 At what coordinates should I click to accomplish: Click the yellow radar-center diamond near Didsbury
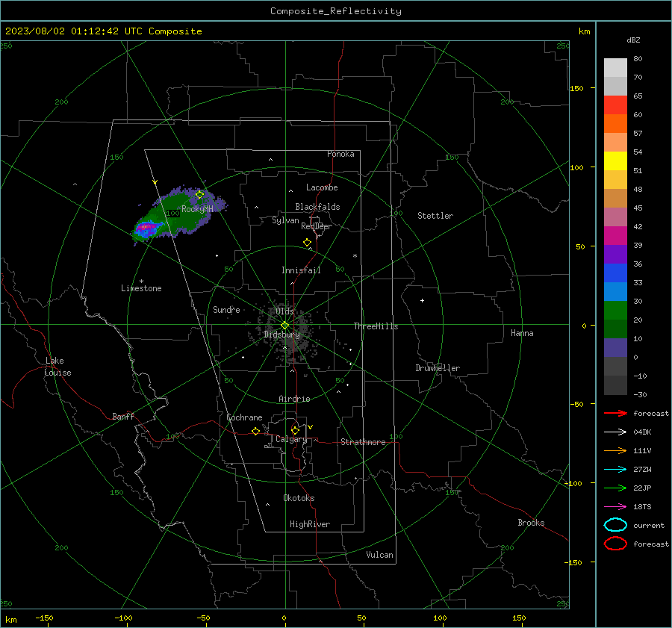285,326
